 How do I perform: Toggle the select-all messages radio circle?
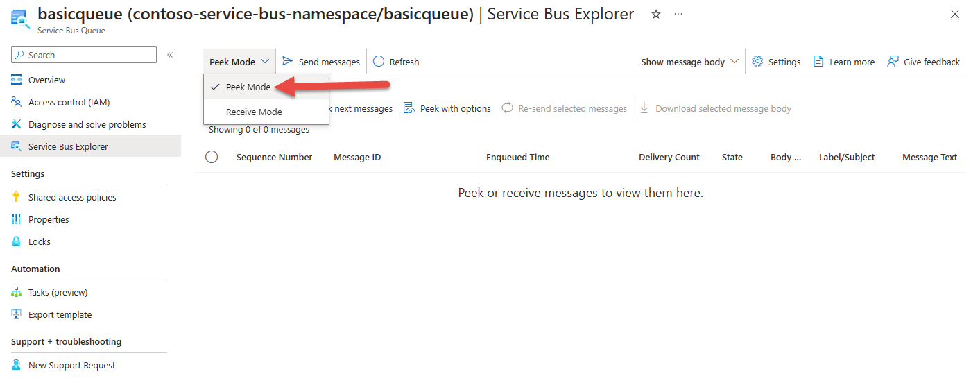[212, 157]
